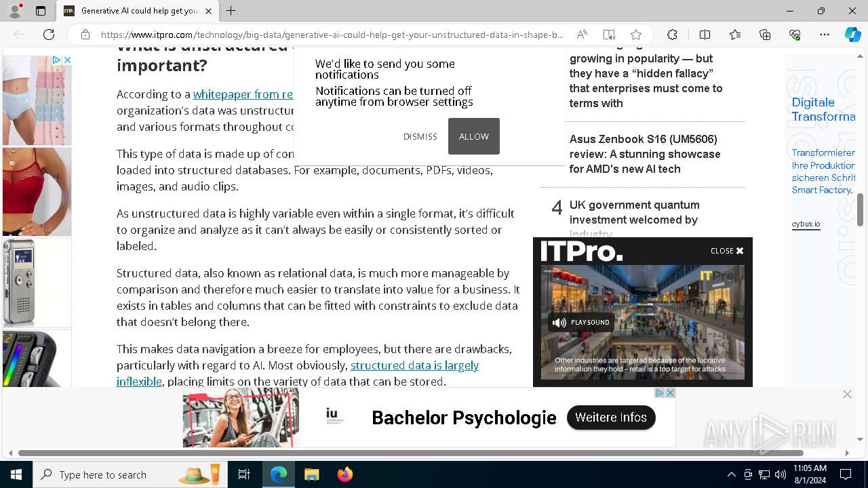Click taskbar search box
This screenshot has width=868, height=488.
click(130, 474)
